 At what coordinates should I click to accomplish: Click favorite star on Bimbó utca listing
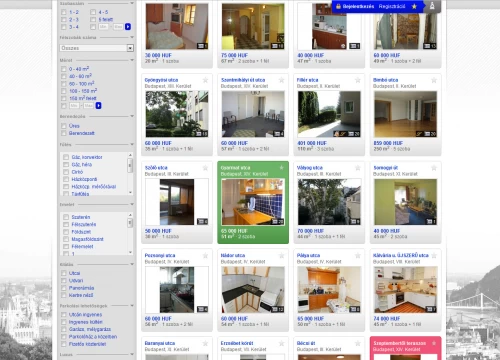tap(434, 80)
